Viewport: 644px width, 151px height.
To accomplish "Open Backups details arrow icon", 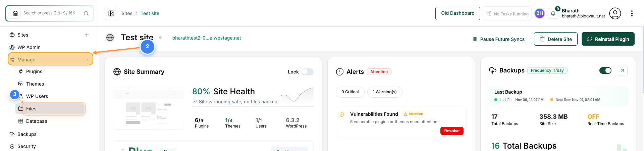I will [622, 70].
